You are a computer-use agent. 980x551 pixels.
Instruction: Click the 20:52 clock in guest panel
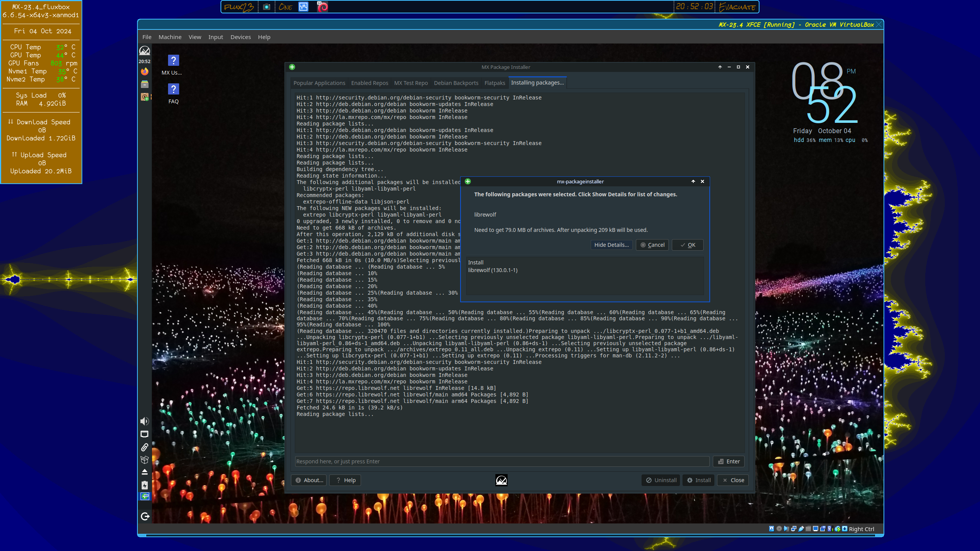tap(145, 62)
